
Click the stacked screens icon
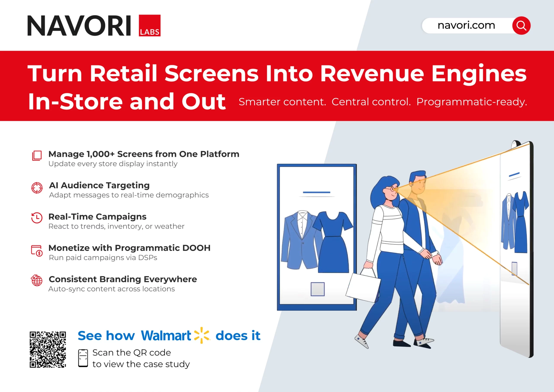pyautogui.click(x=37, y=156)
